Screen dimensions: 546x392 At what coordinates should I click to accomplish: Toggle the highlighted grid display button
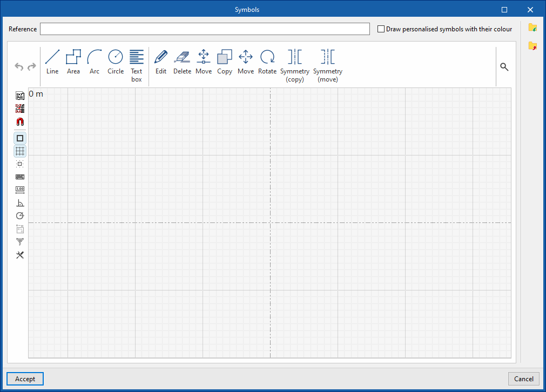click(20, 151)
